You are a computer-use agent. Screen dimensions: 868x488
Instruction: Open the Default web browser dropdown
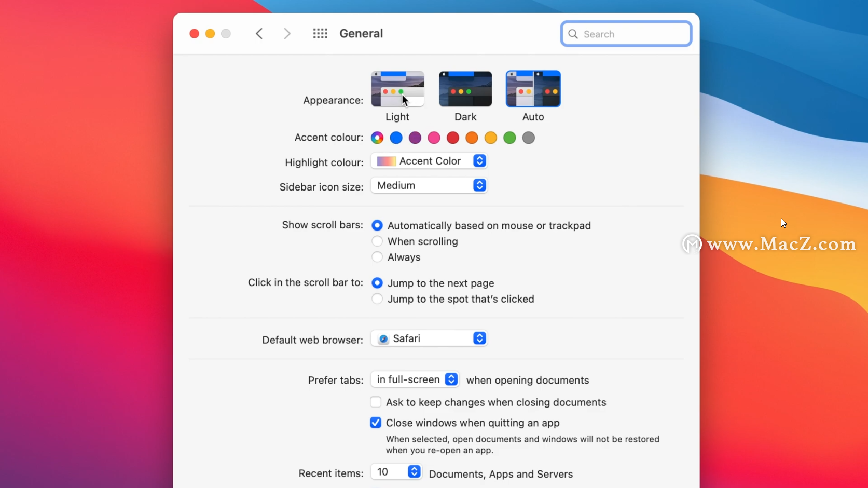(x=429, y=338)
